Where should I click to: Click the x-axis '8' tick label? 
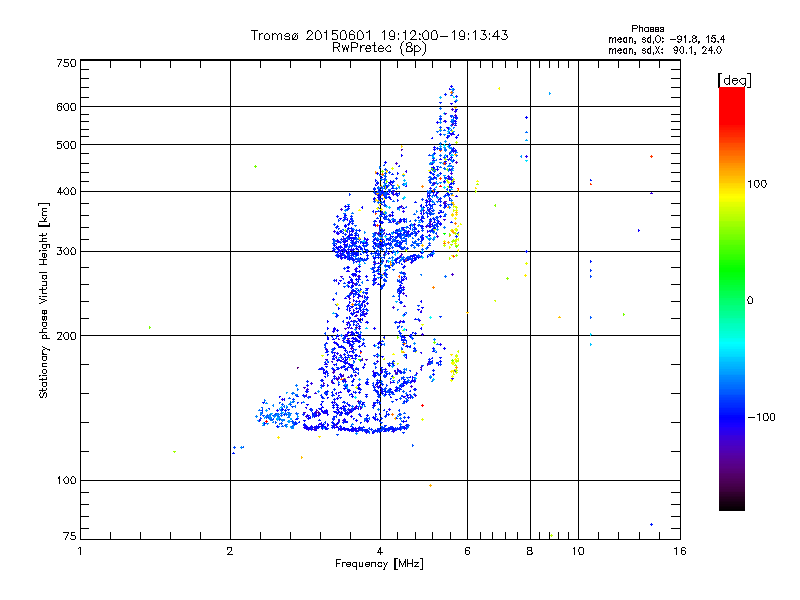pos(530,551)
